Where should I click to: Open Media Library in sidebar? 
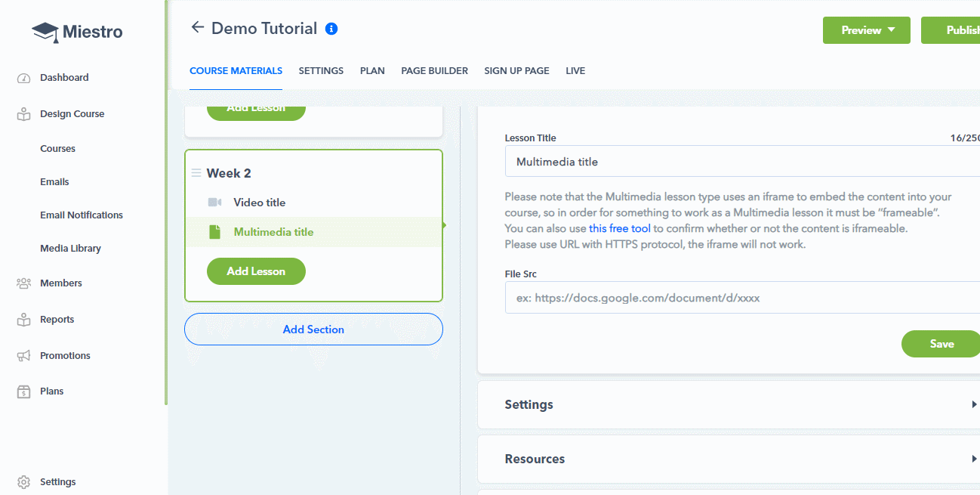pyautogui.click(x=70, y=249)
